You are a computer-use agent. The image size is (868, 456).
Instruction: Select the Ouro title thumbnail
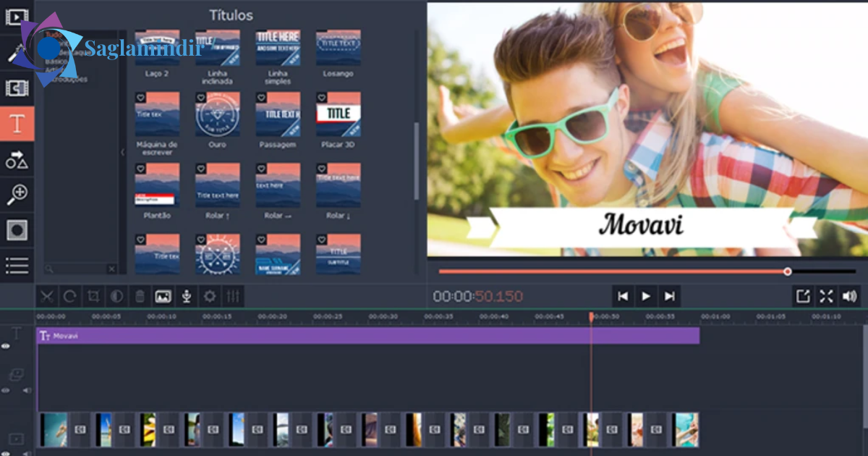pos(218,114)
